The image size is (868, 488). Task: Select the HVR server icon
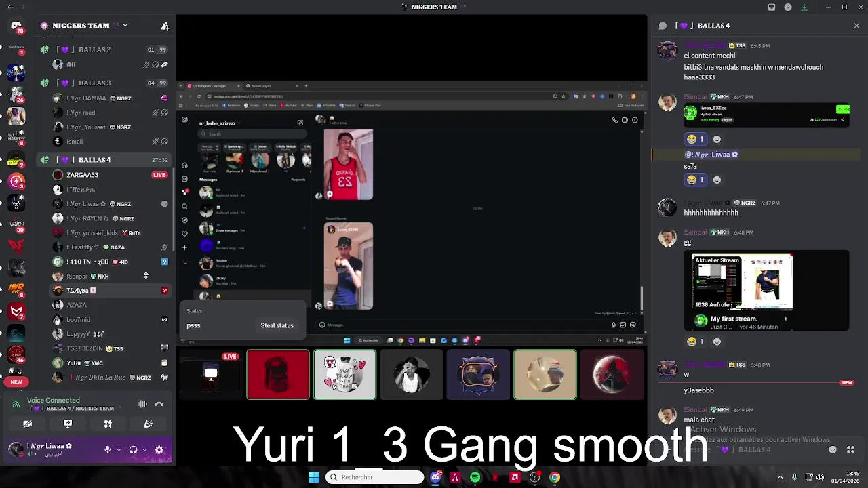click(x=16, y=289)
